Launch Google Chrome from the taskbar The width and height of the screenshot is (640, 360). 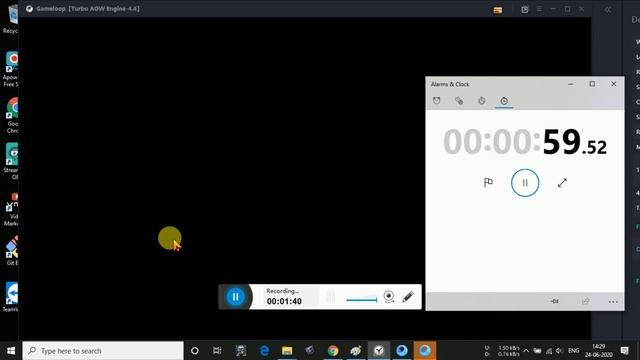click(x=333, y=351)
